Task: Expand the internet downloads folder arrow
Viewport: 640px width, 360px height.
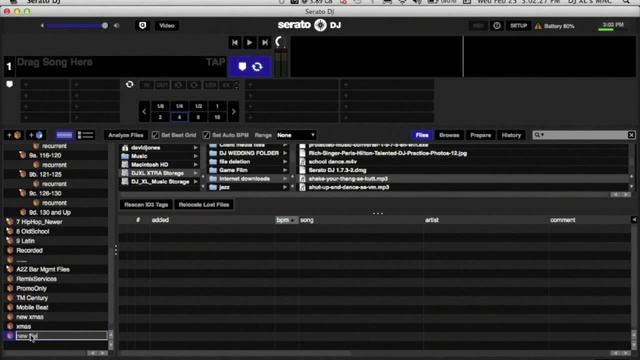Action: (285, 179)
